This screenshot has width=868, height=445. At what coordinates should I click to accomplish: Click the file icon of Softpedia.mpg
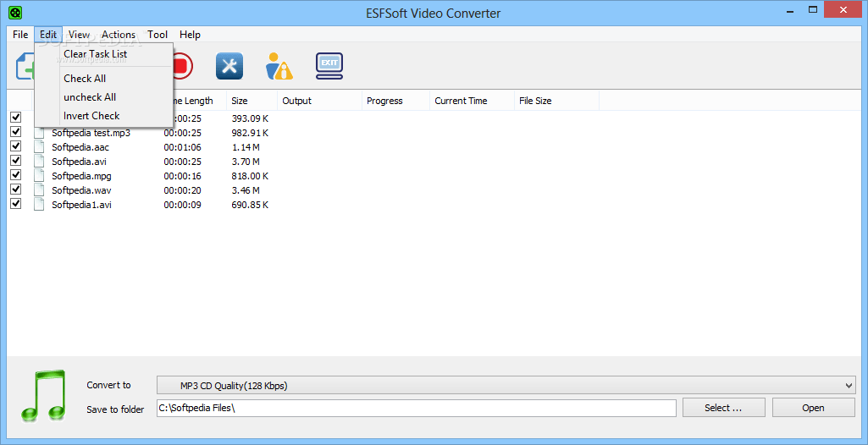point(39,176)
